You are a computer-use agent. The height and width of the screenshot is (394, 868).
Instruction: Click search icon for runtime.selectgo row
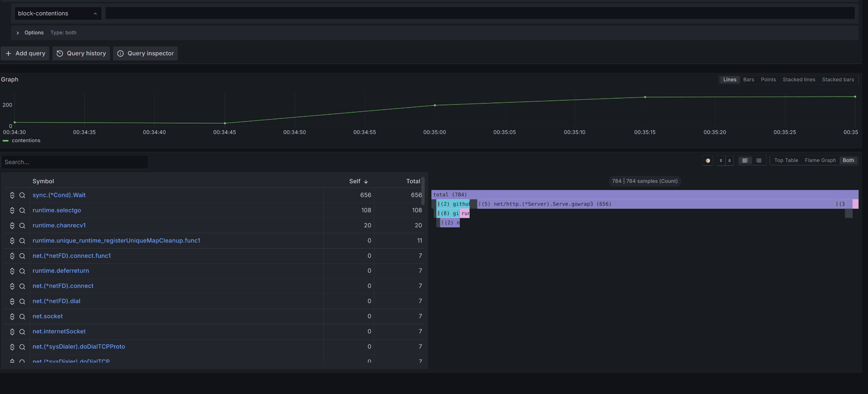click(22, 210)
